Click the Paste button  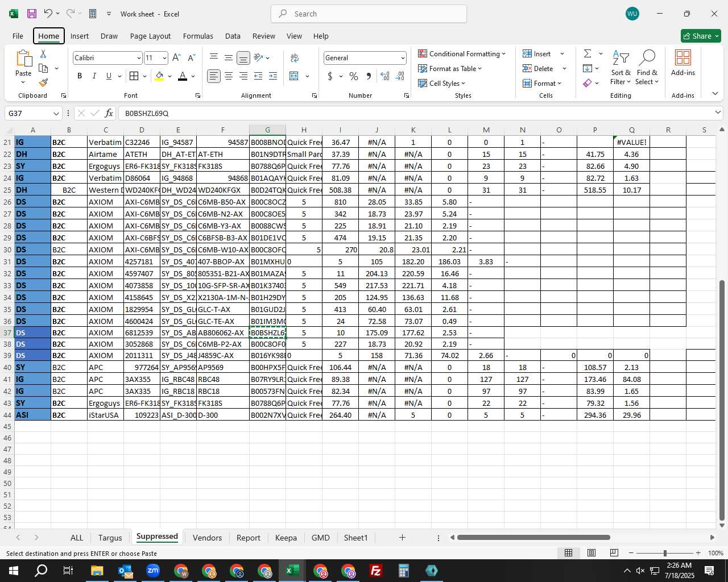tap(23, 67)
